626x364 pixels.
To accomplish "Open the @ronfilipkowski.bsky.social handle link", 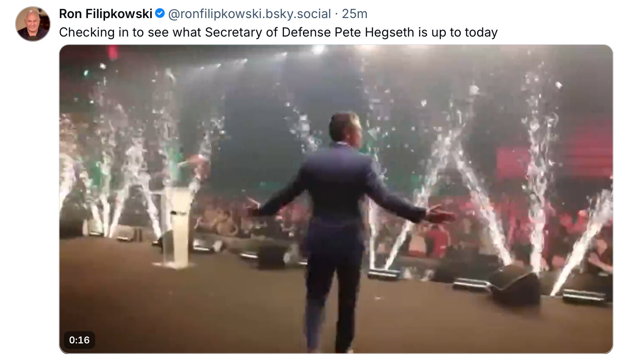I will 249,14.
